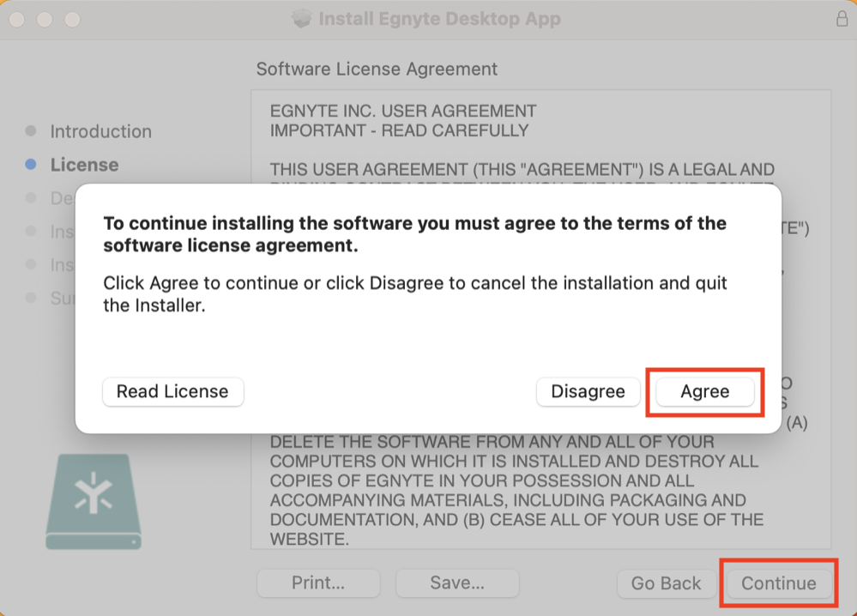The width and height of the screenshot is (857, 616).
Task: Select the License step in sidebar
Action: [85, 165]
